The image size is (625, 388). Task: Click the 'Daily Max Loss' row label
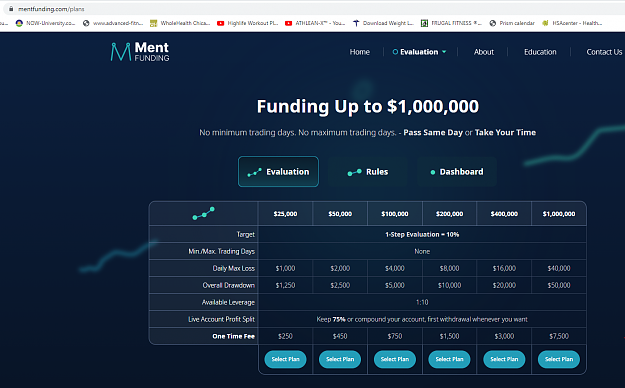click(234, 268)
